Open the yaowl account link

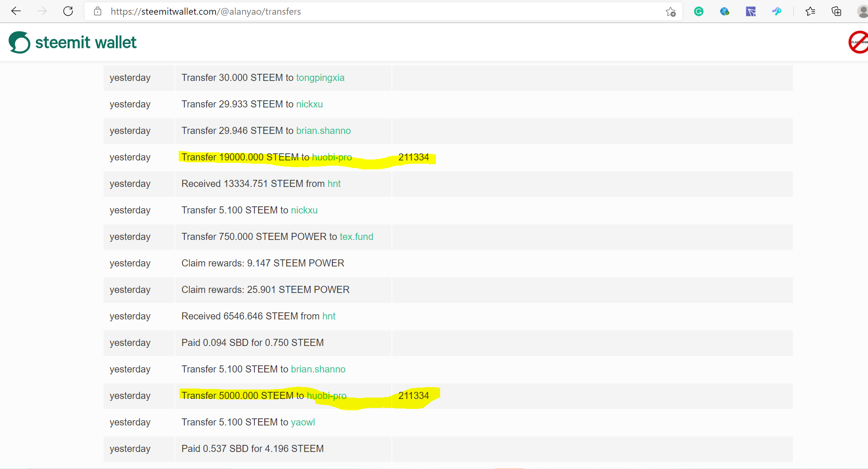tap(303, 422)
